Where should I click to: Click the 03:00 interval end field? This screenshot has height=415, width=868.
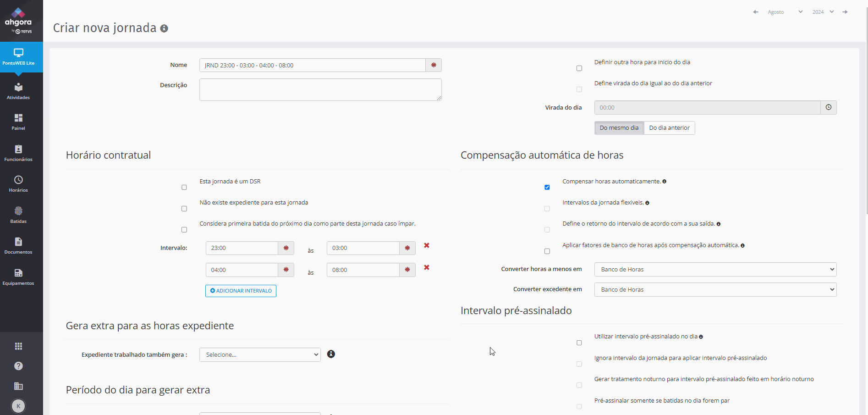tap(363, 248)
